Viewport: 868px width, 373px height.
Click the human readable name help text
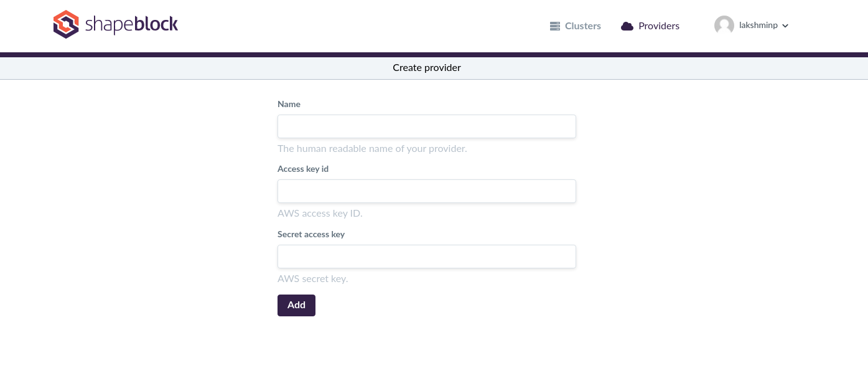tap(372, 149)
